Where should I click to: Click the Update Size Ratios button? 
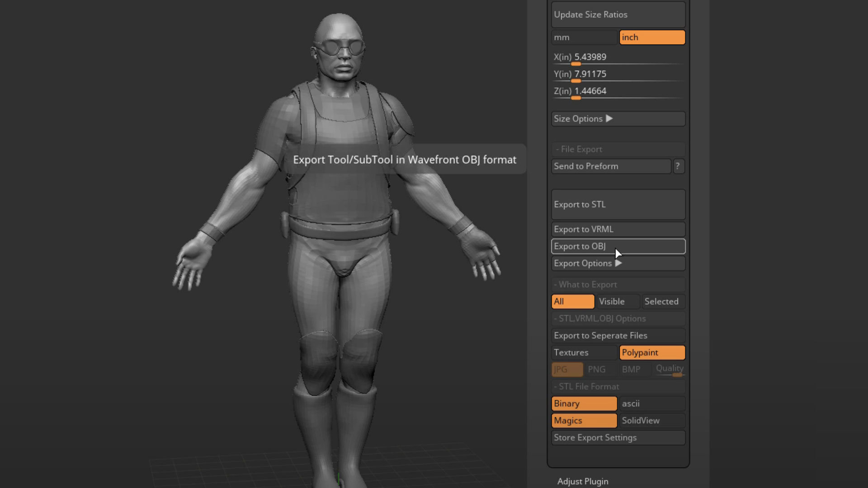coord(618,14)
